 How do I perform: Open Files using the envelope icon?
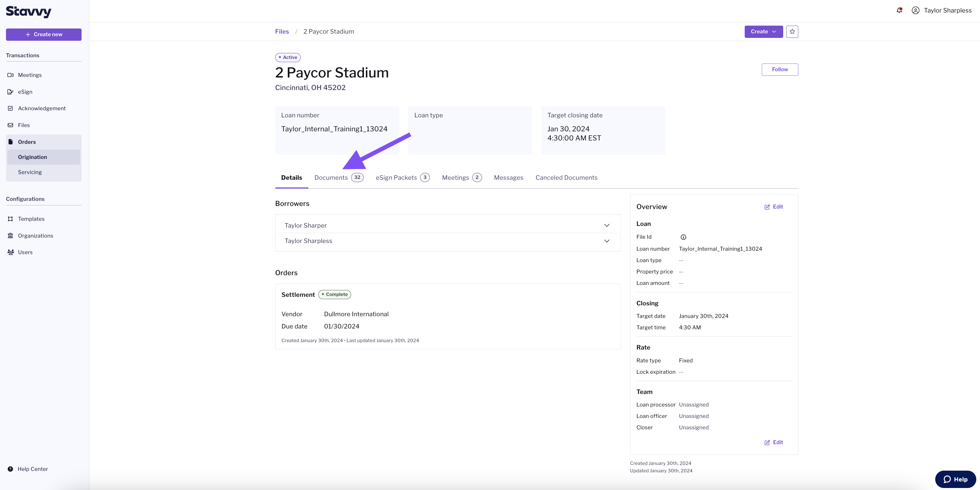[10, 125]
